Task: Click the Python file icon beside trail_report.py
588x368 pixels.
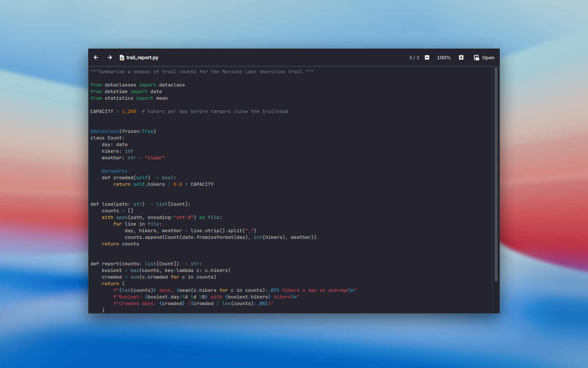Action: point(122,58)
